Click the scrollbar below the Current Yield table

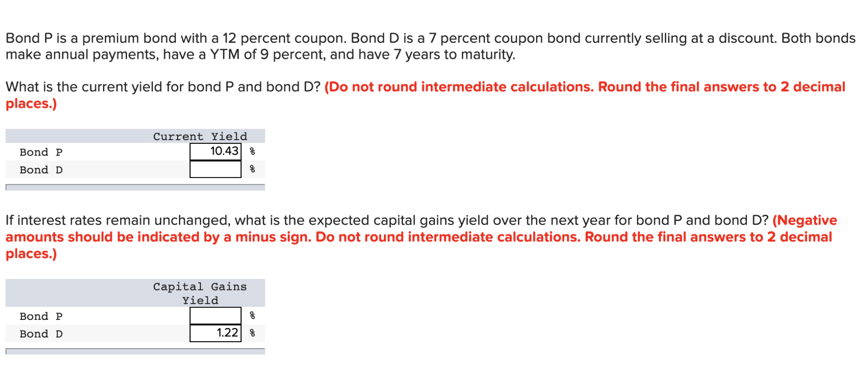(134, 187)
